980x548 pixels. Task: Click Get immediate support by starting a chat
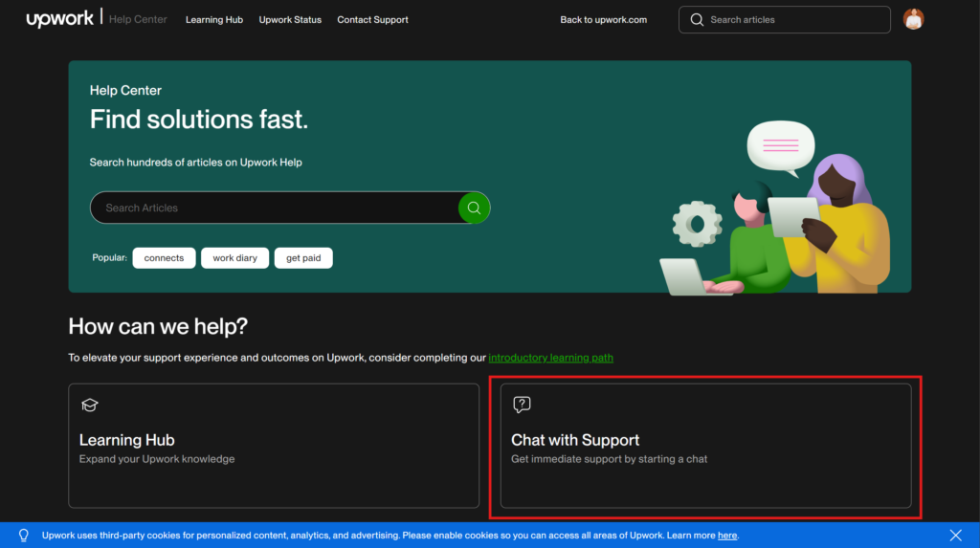tap(610, 459)
